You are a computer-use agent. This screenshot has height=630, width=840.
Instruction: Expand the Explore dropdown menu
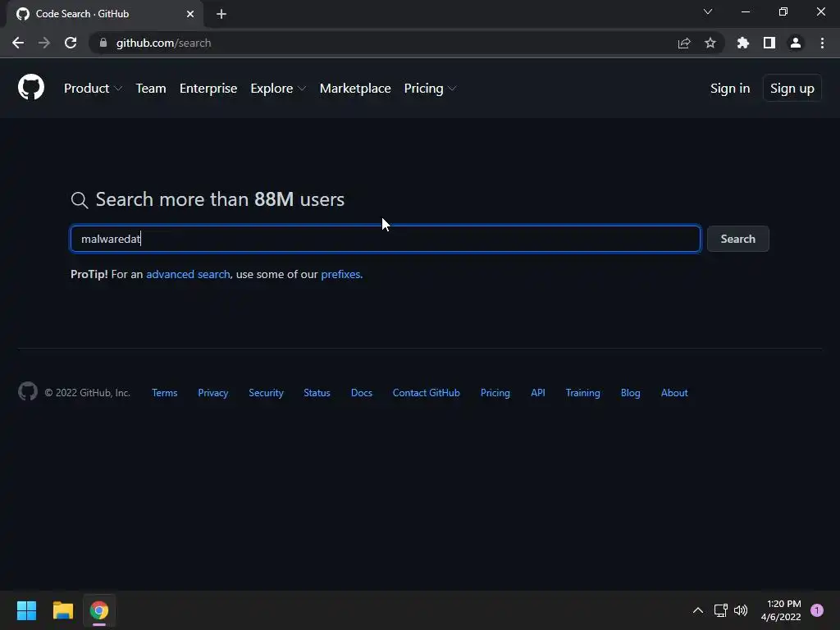pos(278,89)
